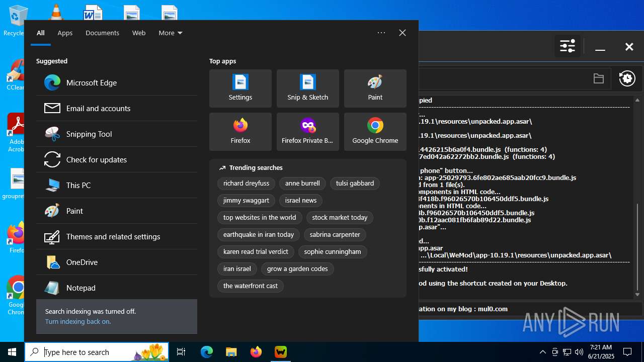
Task: Open the notification center icon
Action: point(627,352)
